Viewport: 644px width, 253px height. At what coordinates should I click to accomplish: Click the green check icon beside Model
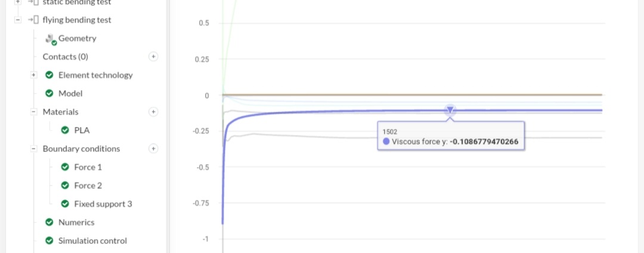49,94
